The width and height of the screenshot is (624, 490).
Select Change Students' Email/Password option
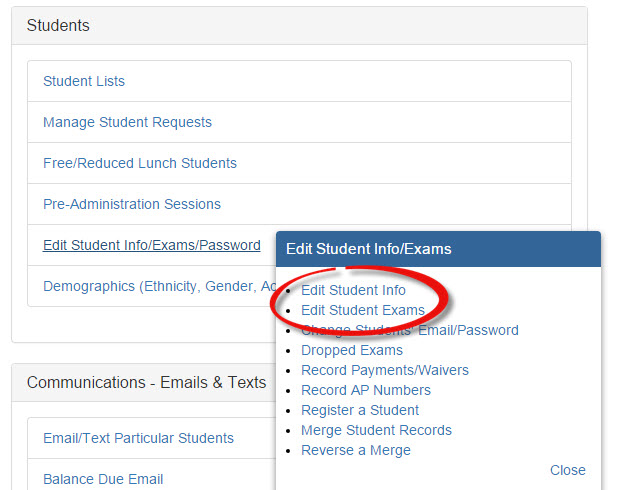410,330
